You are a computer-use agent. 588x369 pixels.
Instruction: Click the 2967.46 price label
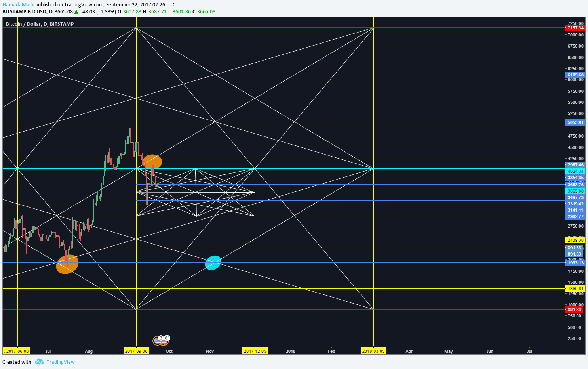[x=575, y=165]
